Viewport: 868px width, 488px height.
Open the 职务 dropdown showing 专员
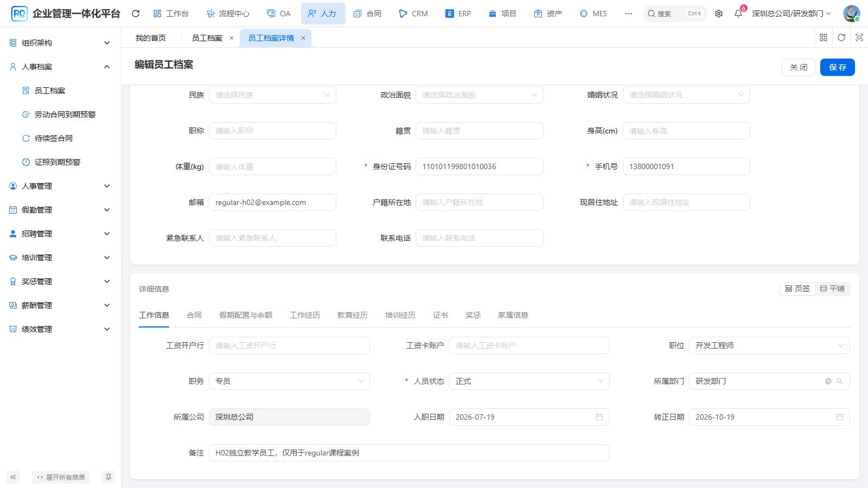pos(289,381)
